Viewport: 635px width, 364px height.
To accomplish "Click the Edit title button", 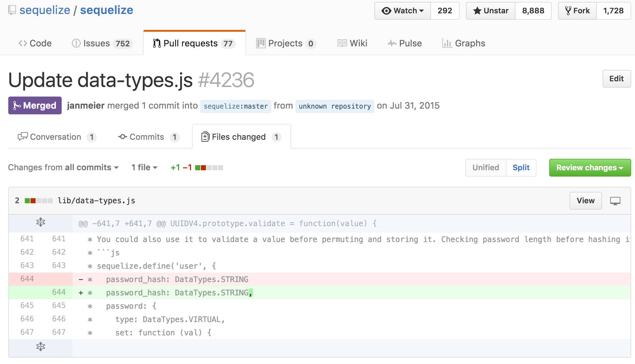I will (x=616, y=79).
